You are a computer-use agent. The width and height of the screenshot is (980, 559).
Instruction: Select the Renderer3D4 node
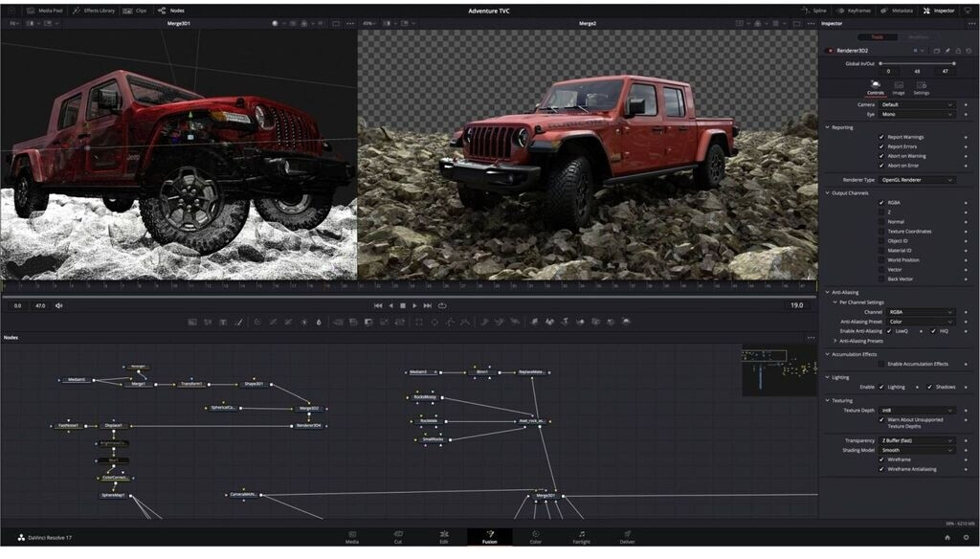click(x=308, y=425)
